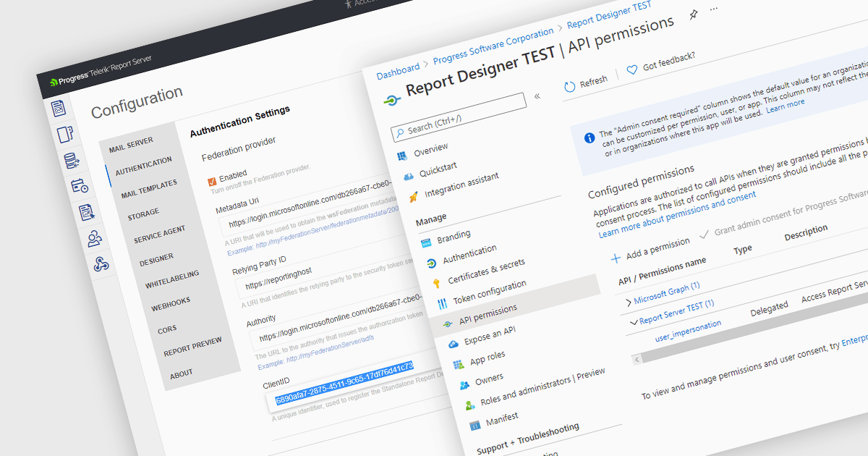
Task: Click Learn more about permissions and consent
Action: coord(677,215)
